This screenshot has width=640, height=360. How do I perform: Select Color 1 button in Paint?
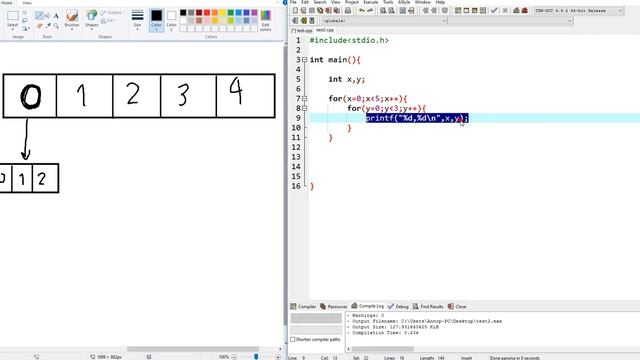tap(156, 20)
